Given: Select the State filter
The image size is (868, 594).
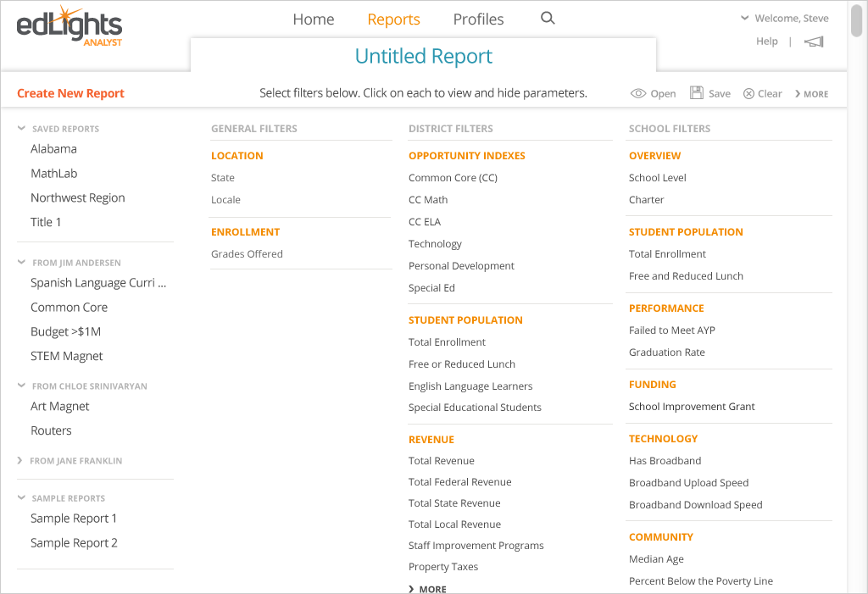Looking at the screenshot, I should coord(223,178).
